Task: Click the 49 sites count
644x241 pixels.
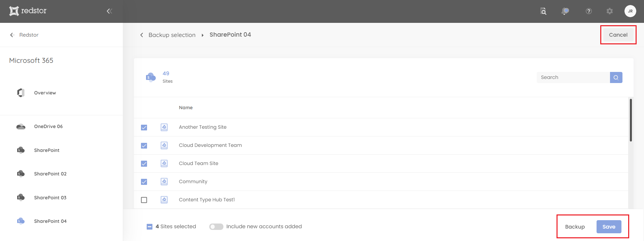Action: (x=166, y=74)
